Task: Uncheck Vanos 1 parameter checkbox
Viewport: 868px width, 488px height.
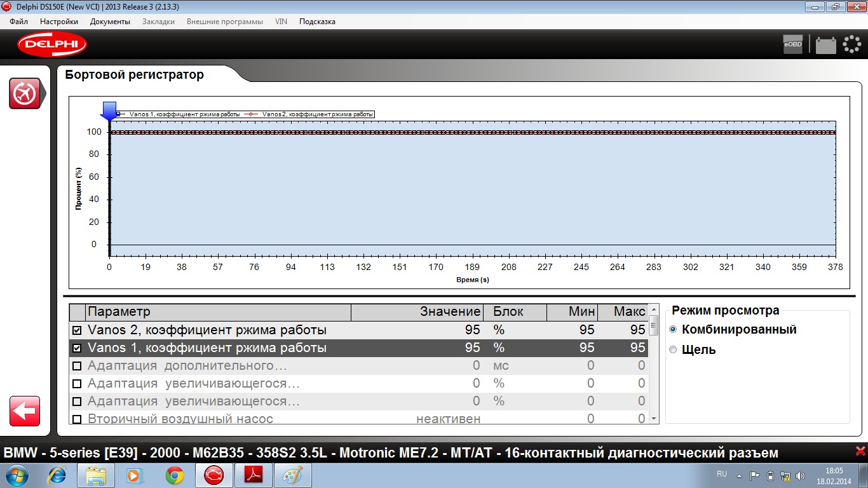Action: (x=77, y=348)
